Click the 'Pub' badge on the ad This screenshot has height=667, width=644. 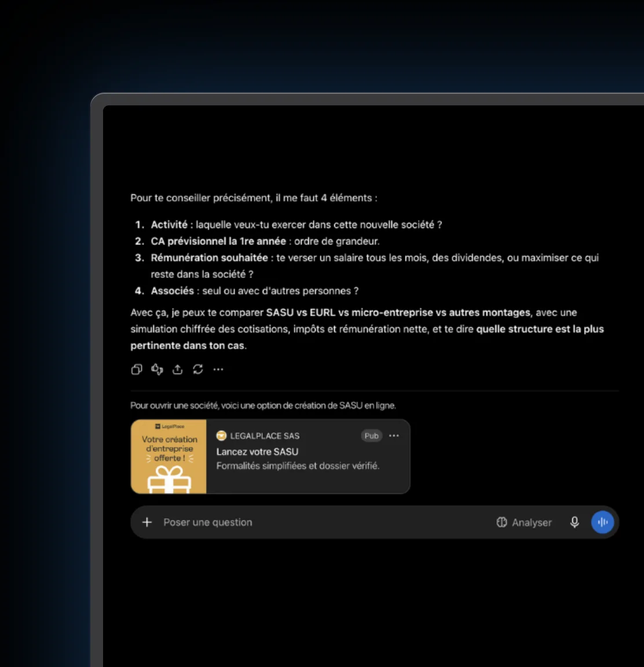coord(371,435)
